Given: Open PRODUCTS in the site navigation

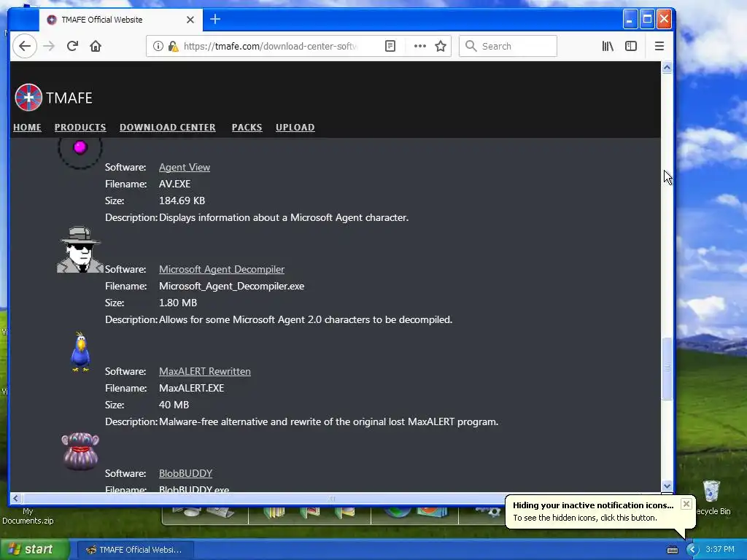Looking at the screenshot, I should (80, 127).
